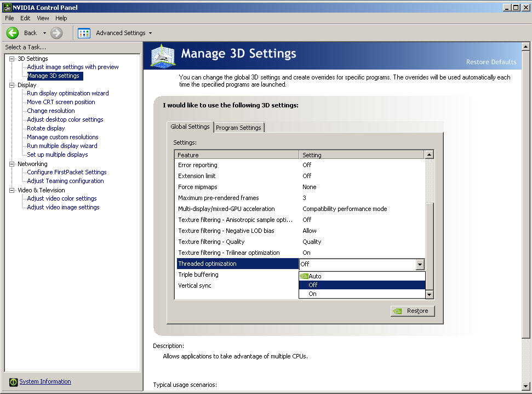The height and width of the screenshot is (394, 532).
Task: Select Texture filtering - Trilinear optimization row
Action: click(300, 253)
